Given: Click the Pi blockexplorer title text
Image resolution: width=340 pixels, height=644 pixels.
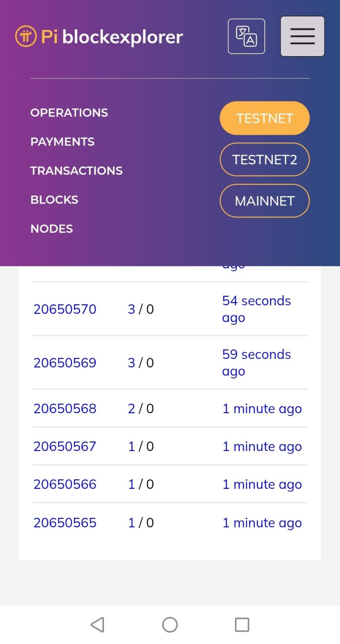Looking at the screenshot, I should click(112, 36).
